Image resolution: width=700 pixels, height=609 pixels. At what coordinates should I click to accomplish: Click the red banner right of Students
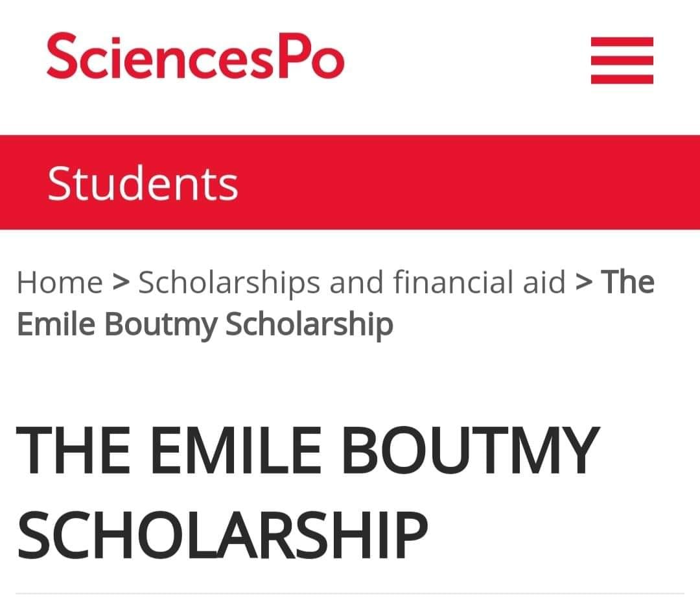[467, 182]
